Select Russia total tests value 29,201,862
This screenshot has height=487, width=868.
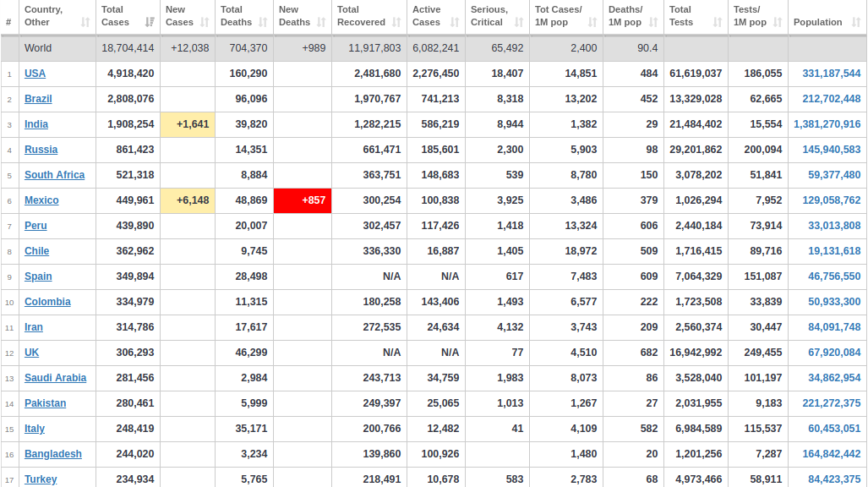pyautogui.click(x=696, y=150)
